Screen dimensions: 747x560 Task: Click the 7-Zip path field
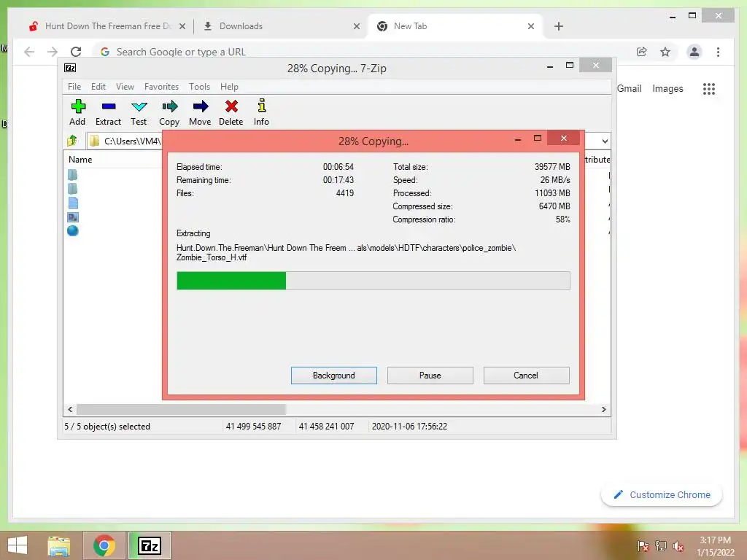pyautogui.click(x=125, y=141)
